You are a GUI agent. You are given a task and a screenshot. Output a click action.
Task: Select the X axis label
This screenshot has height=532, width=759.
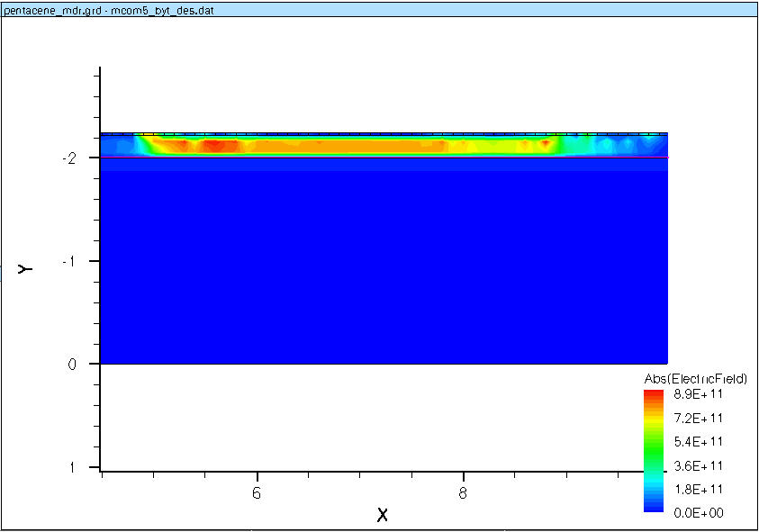click(x=382, y=515)
